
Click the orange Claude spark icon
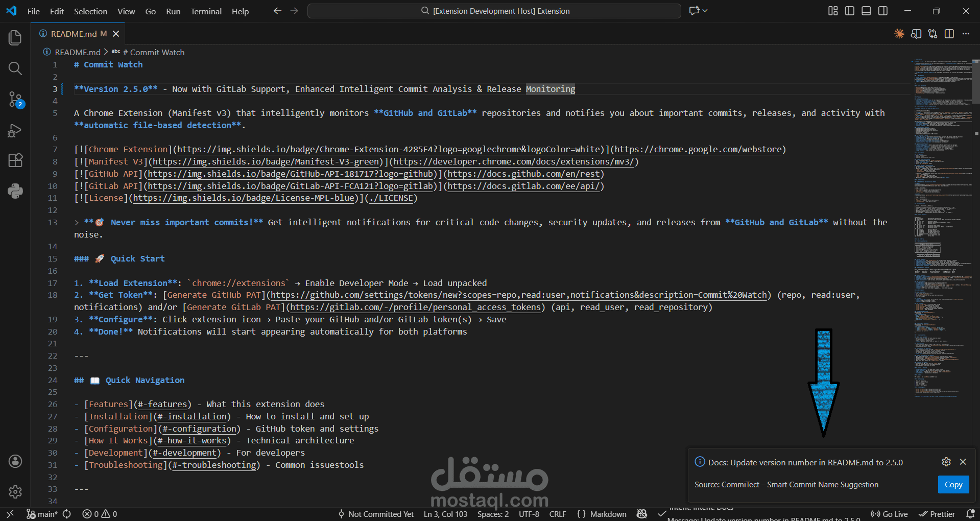[899, 34]
